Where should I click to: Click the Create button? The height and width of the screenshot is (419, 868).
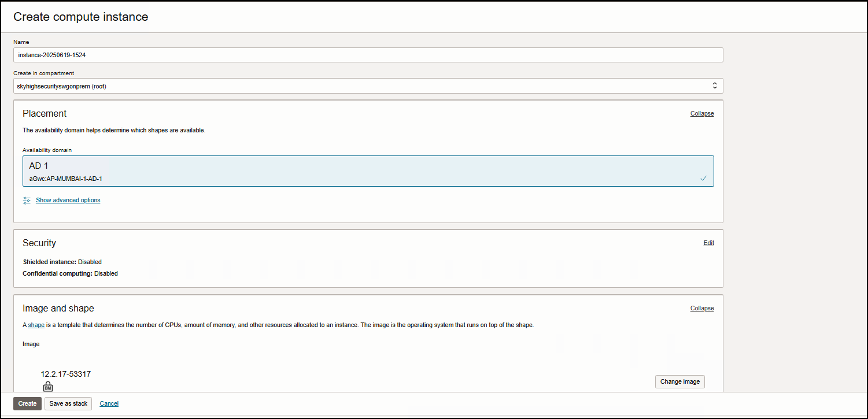pos(27,403)
